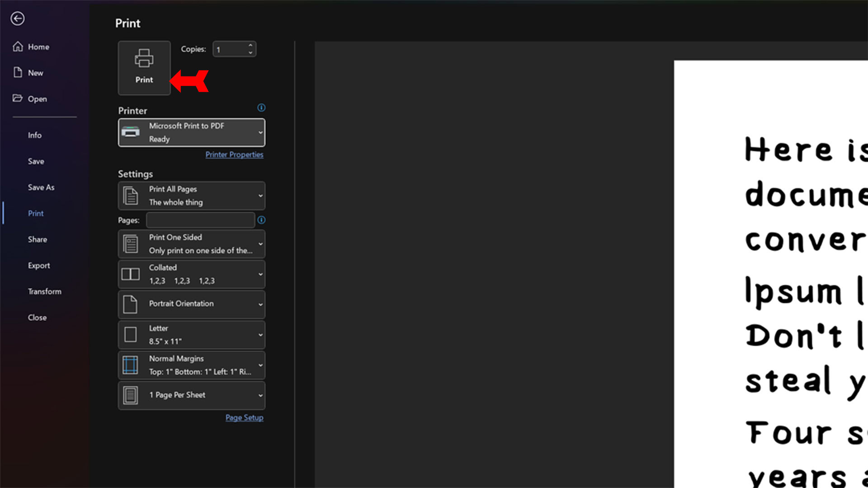
Task: Open the Printer Properties link
Action: coord(234,155)
